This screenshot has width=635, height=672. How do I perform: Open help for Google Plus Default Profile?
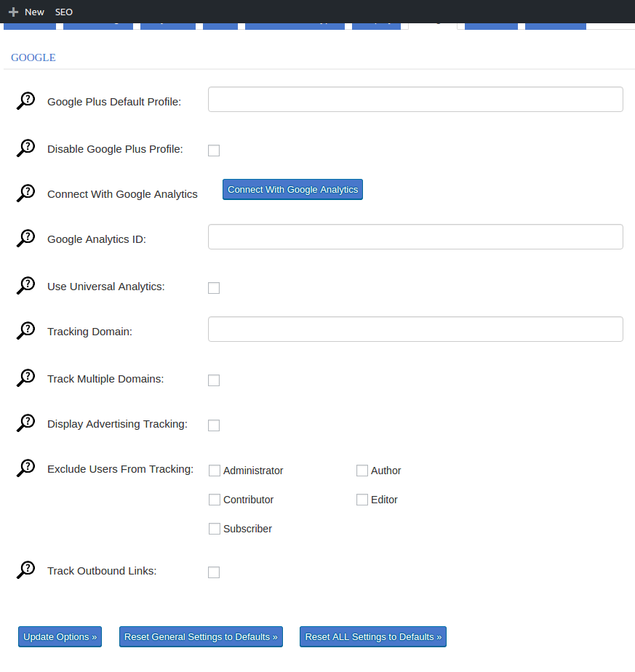point(25,100)
